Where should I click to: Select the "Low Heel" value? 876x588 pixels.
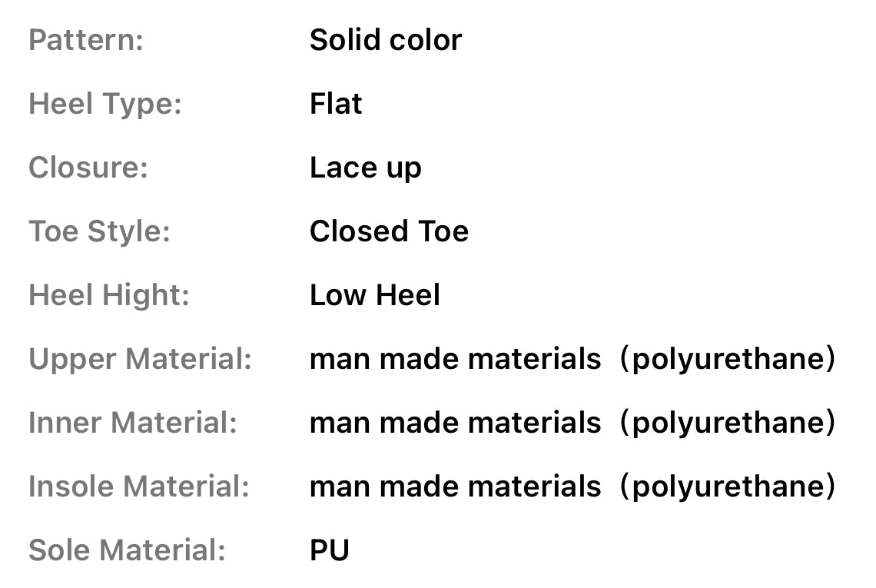pyautogui.click(x=375, y=295)
